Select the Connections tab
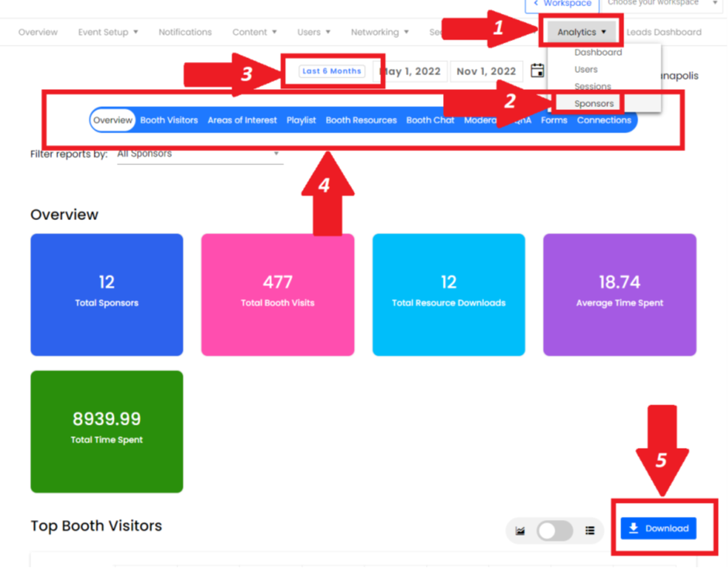This screenshot has width=728, height=568. pyautogui.click(x=603, y=120)
